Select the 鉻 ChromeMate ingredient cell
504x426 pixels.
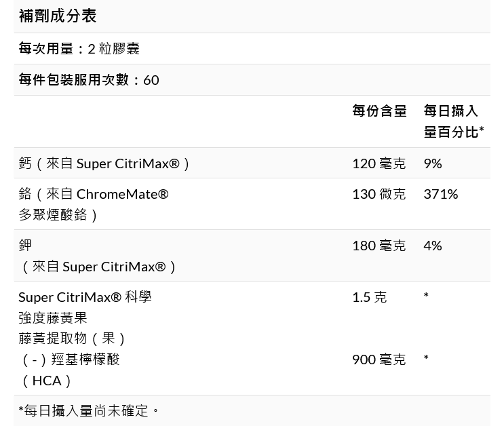tap(94, 204)
